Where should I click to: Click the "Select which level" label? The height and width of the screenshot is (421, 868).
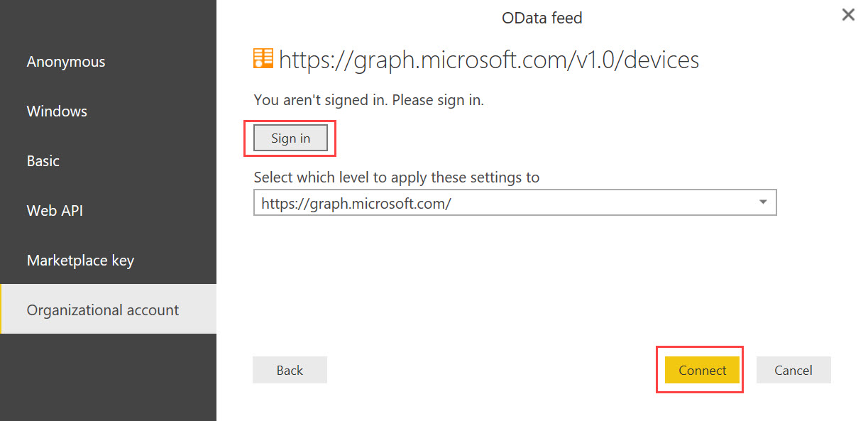(396, 177)
